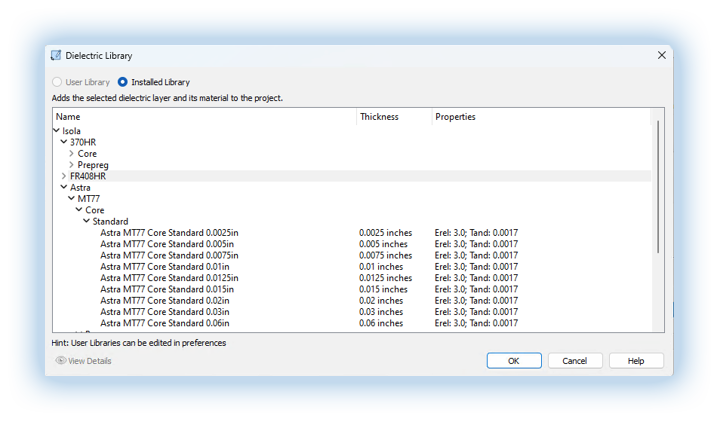The width and height of the screenshot is (719, 421).
Task: Click the 0.02 inches thickness cell
Action: tap(381, 300)
